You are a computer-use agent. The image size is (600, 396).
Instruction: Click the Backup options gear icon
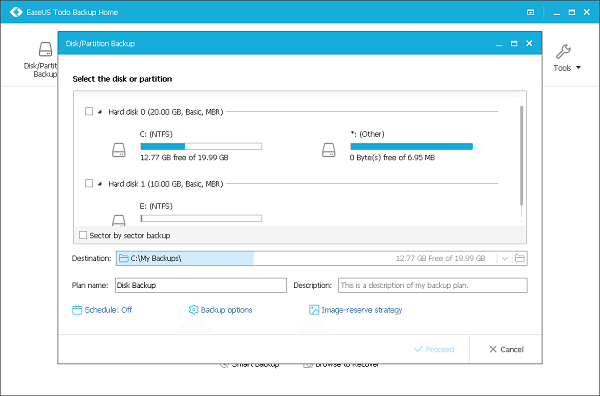pos(194,310)
